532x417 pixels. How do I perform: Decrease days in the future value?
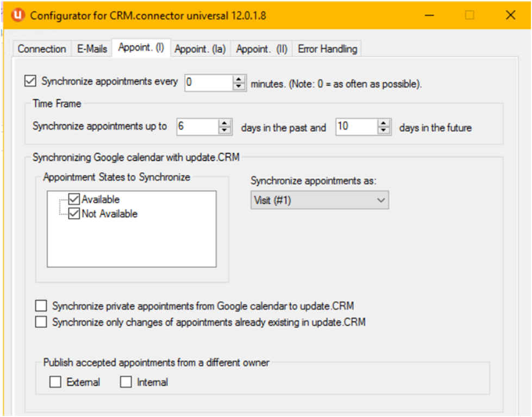(384, 130)
